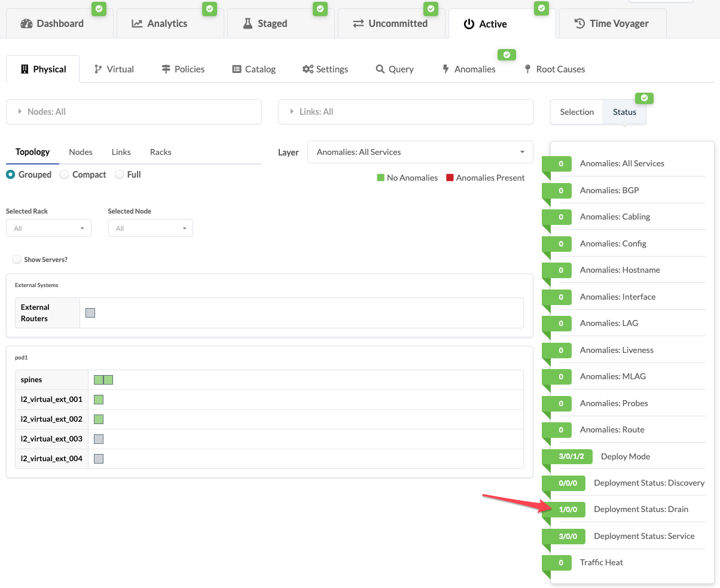This screenshot has width=720, height=588.
Task: Expand the Links: All filter
Action: [406, 112]
